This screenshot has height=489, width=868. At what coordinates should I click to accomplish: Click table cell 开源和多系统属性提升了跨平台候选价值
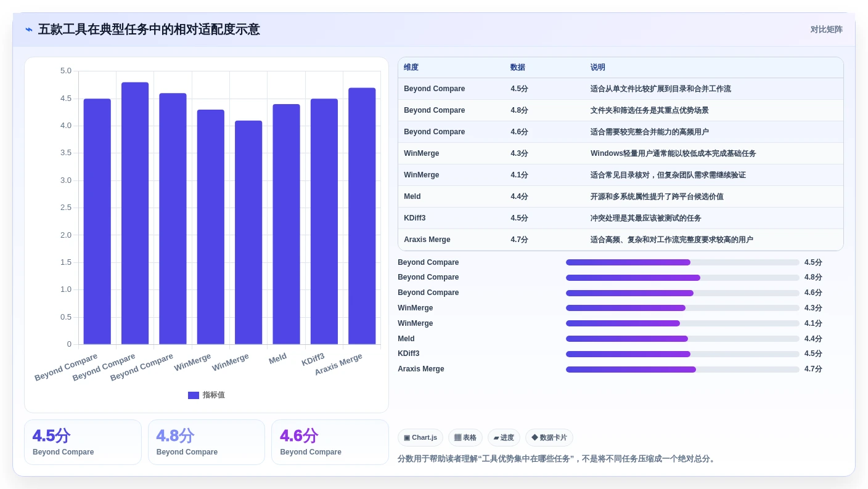pyautogui.click(x=657, y=196)
